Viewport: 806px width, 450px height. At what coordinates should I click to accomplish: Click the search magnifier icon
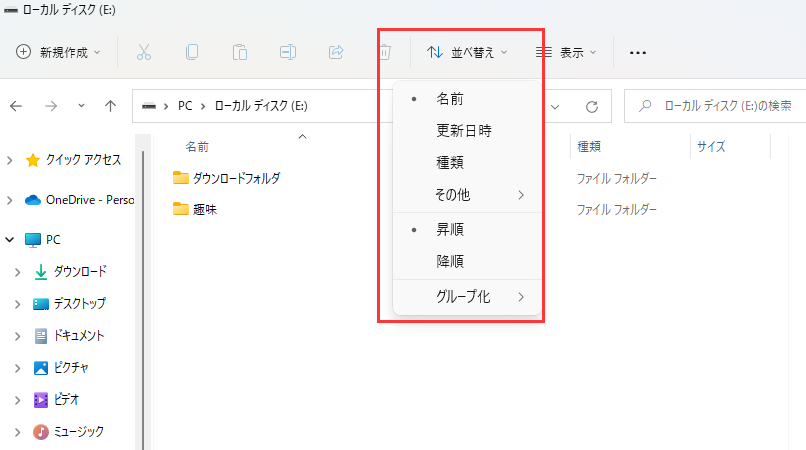point(645,106)
